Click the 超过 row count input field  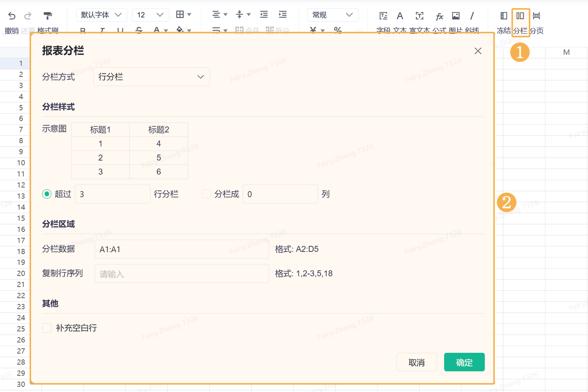(x=112, y=194)
